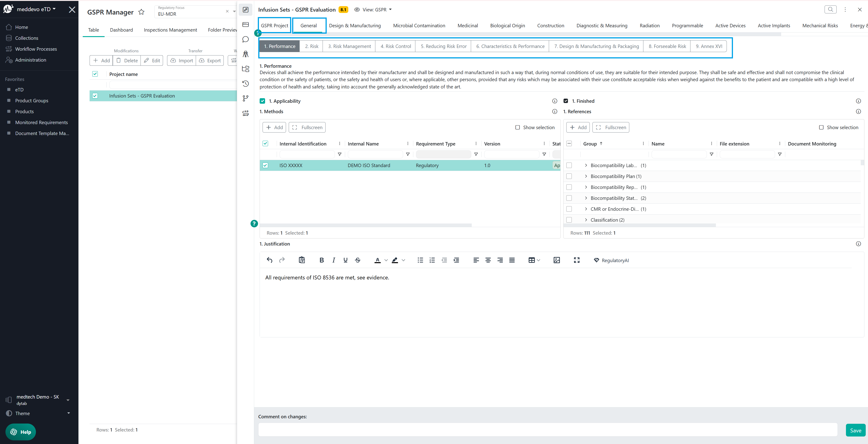Open the edit form side icon
Image resolution: width=868 pixels, height=444 pixels.
pyautogui.click(x=246, y=10)
